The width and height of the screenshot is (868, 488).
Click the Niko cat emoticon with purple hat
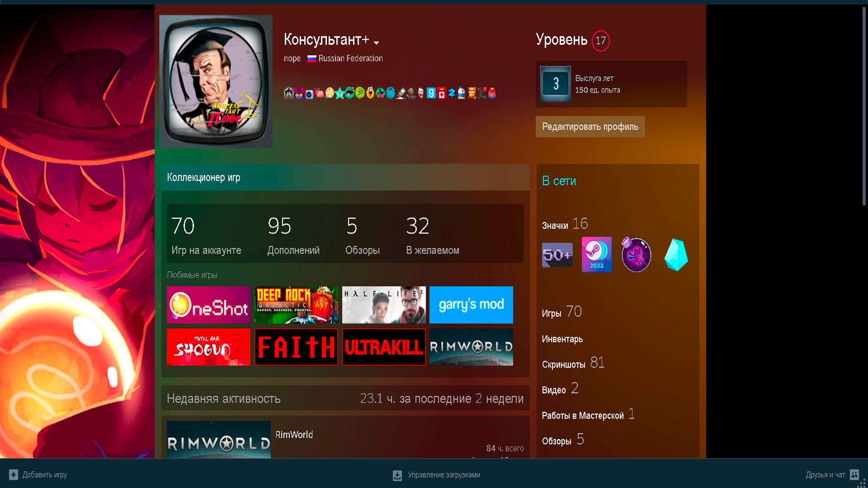point(299,93)
